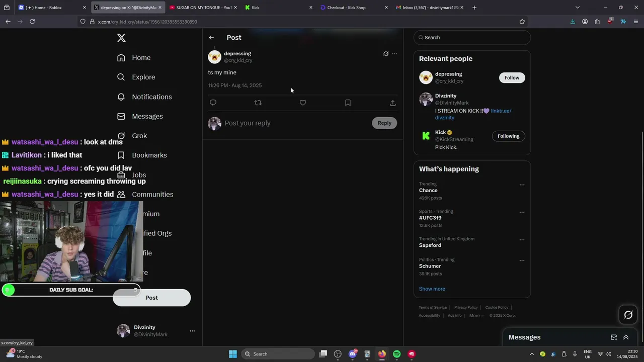Screen dimensions: 644x362
Task: Open Communities in X sidebar
Action: (145, 195)
